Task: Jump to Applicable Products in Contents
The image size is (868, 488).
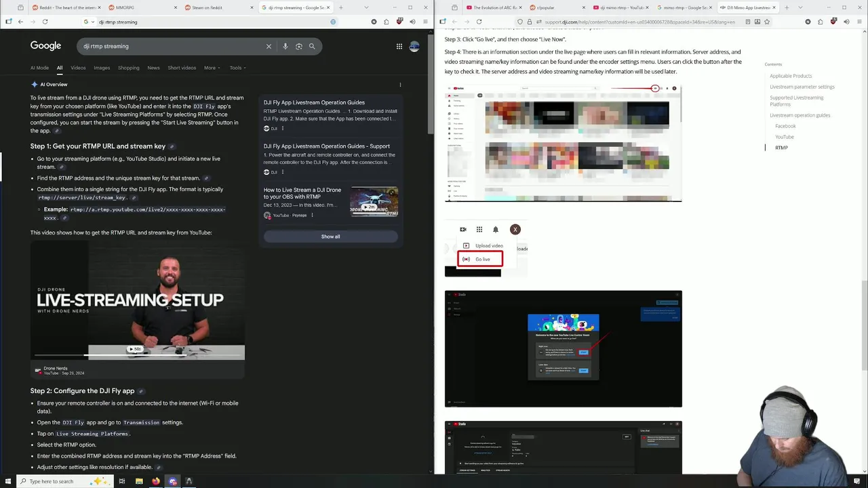Action: coord(791,76)
